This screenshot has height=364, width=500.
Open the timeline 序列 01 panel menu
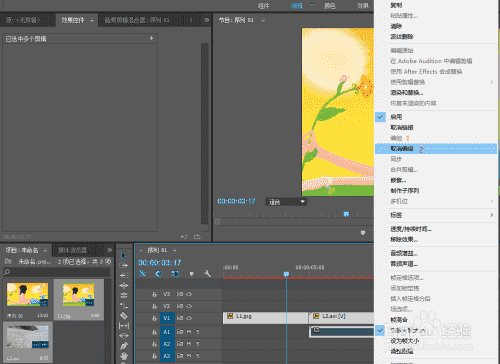click(x=174, y=250)
